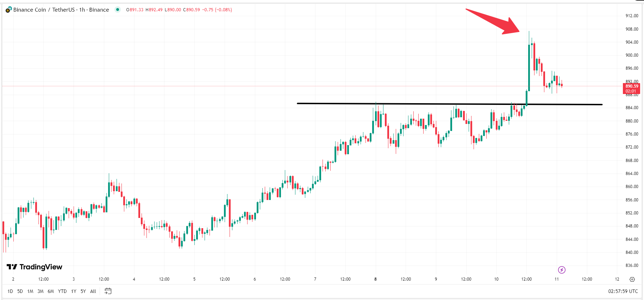Select the 5D time range

pos(20,291)
